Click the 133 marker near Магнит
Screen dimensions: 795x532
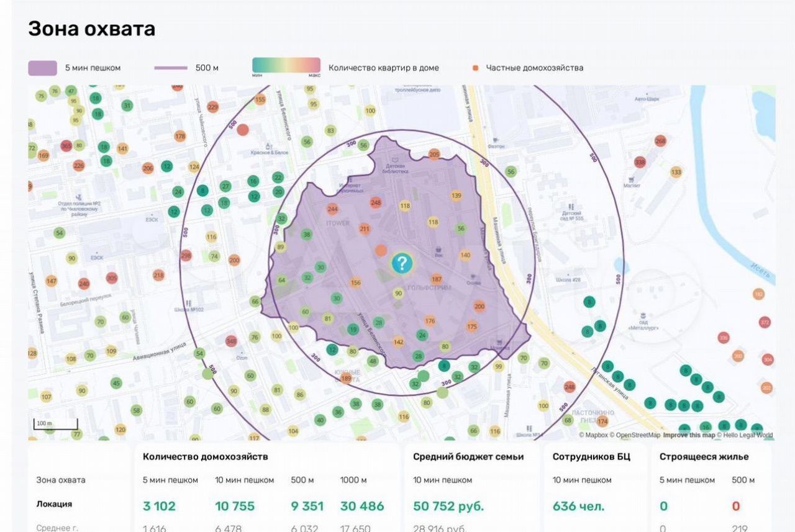tap(676, 172)
